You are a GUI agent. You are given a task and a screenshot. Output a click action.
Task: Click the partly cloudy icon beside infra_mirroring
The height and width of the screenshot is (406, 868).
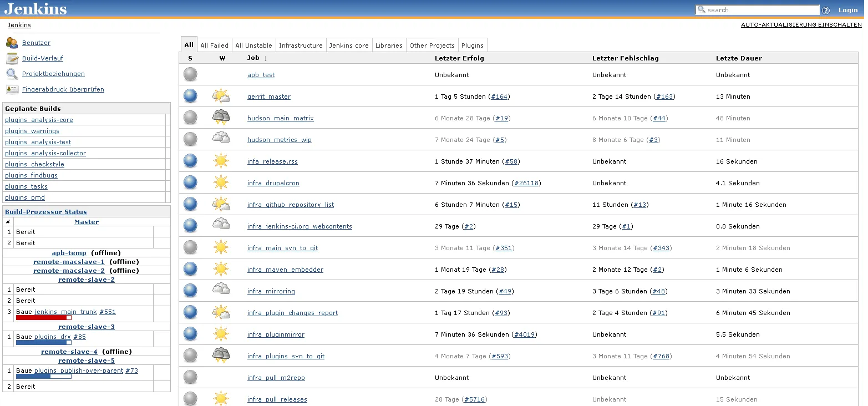[221, 290]
